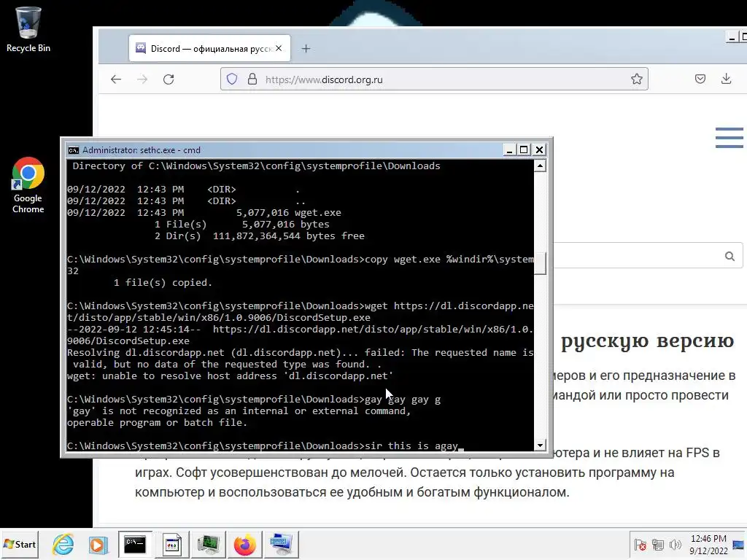The height and width of the screenshot is (560, 747).
Task: Close the Discord tab
Action: 279,48
